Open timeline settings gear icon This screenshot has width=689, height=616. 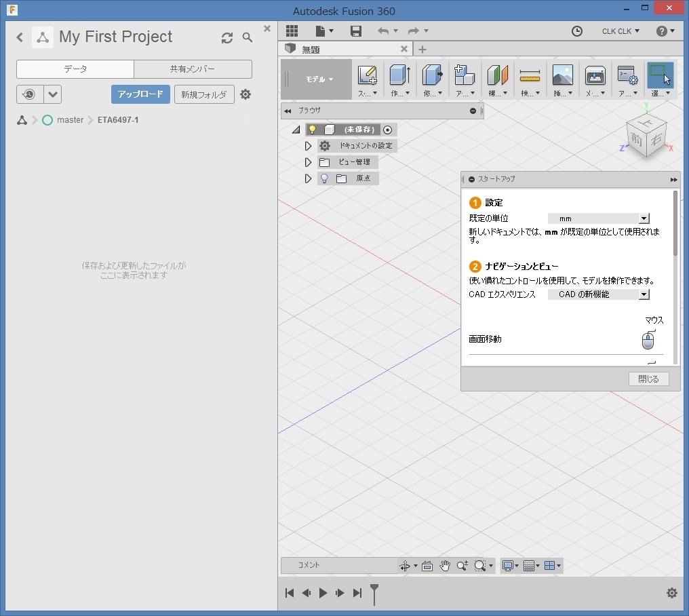pyautogui.click(x=671, y=593)
